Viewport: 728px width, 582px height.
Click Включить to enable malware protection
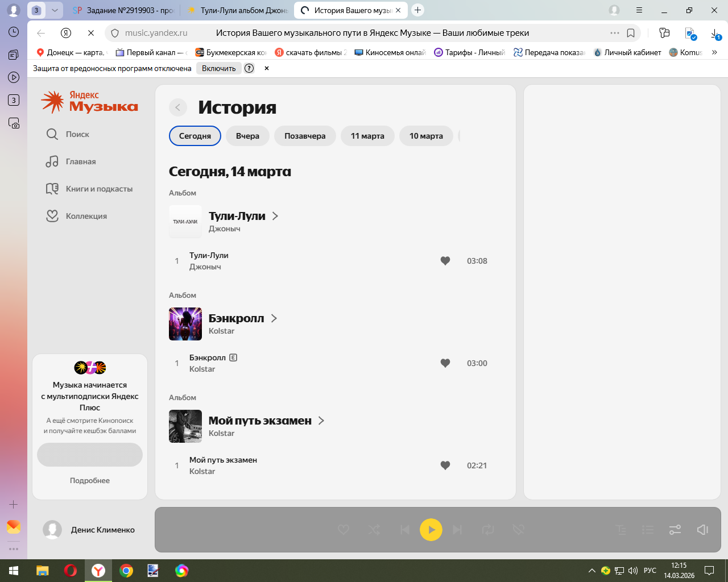click(x=219, y=68)
